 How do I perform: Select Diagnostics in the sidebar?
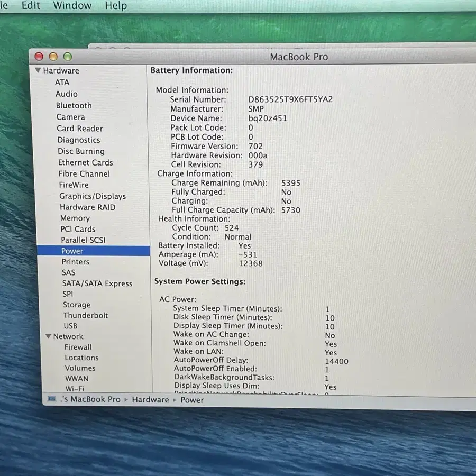coord(79,140)
